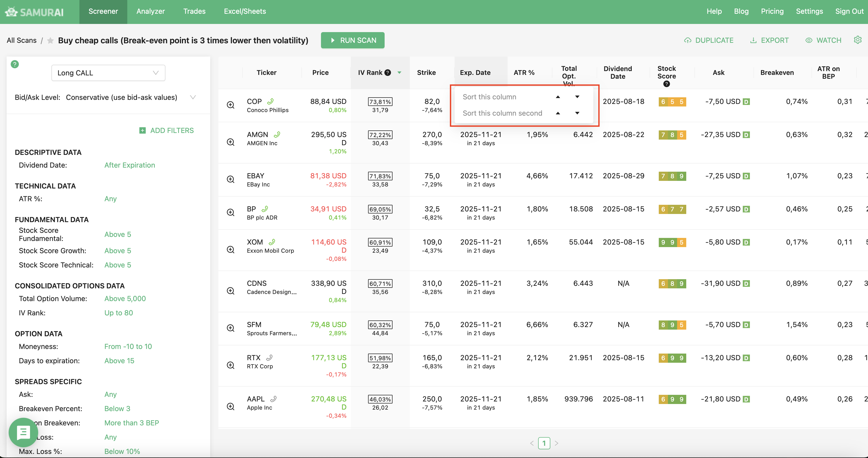Click the link icon beside AMGN ticker
The width and height of the screenshot is (868, 458).
[277, 134]
